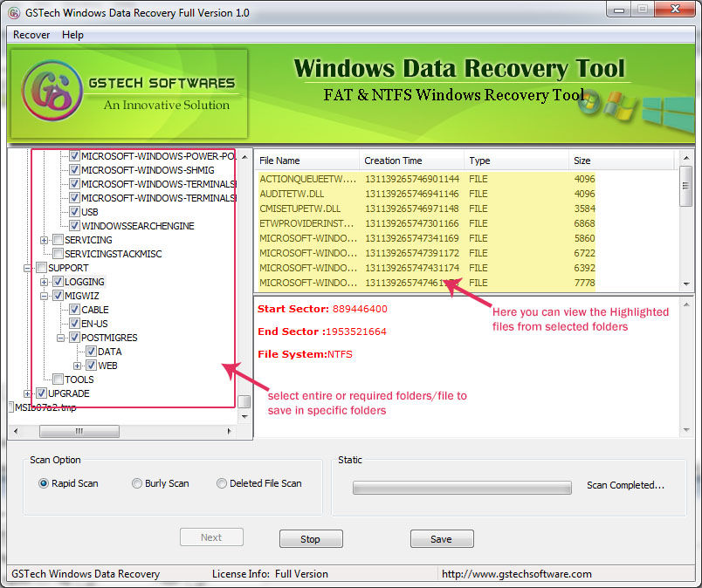Click the Start Sector value 889446400
Viewport: 702px width, 588px height.
coord(360,309)
